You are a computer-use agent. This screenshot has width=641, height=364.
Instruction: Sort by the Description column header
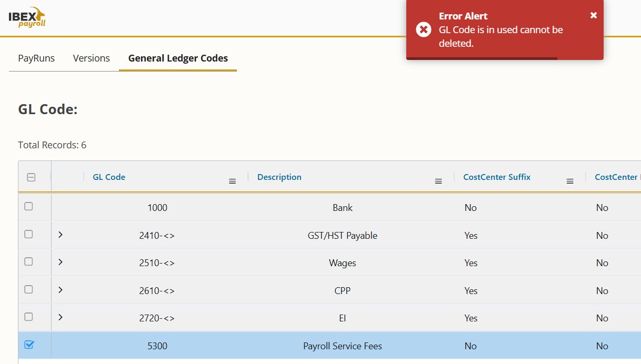(x=279, y=177)
